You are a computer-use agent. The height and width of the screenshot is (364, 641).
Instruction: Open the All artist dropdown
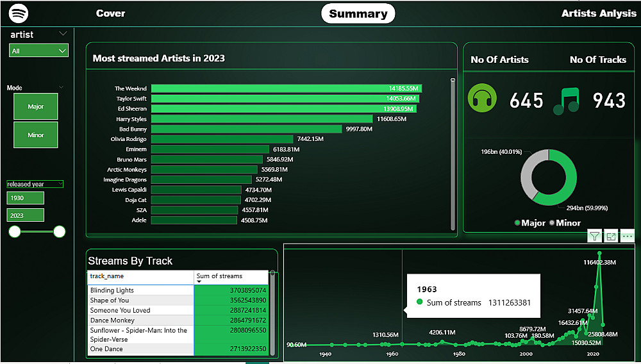point(38,51)
